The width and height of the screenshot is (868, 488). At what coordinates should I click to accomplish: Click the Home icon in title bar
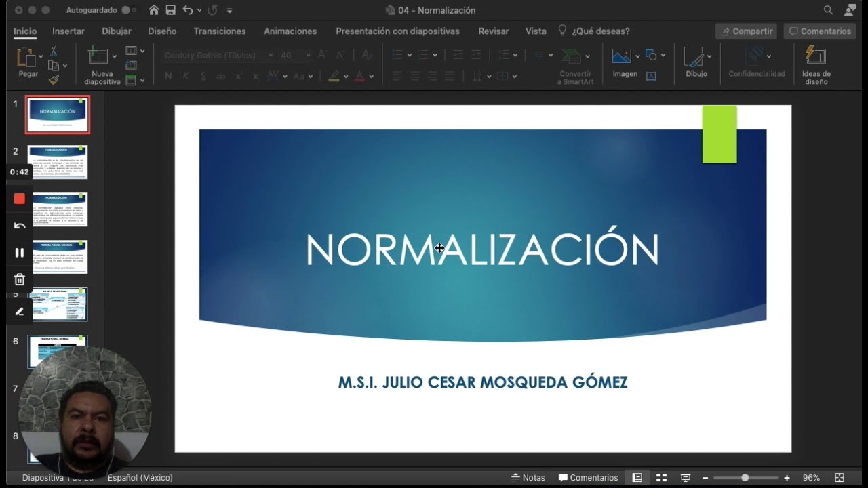154,10
